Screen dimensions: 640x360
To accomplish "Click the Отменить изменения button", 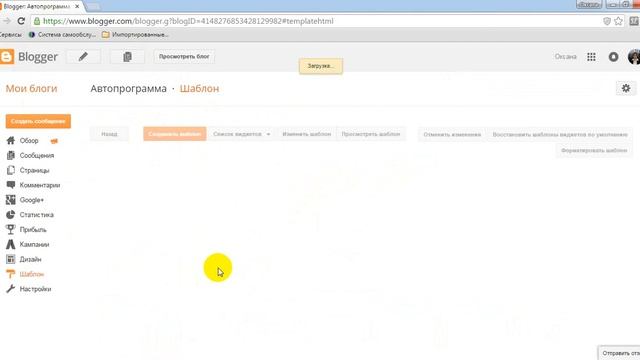I will click(452, 134).
